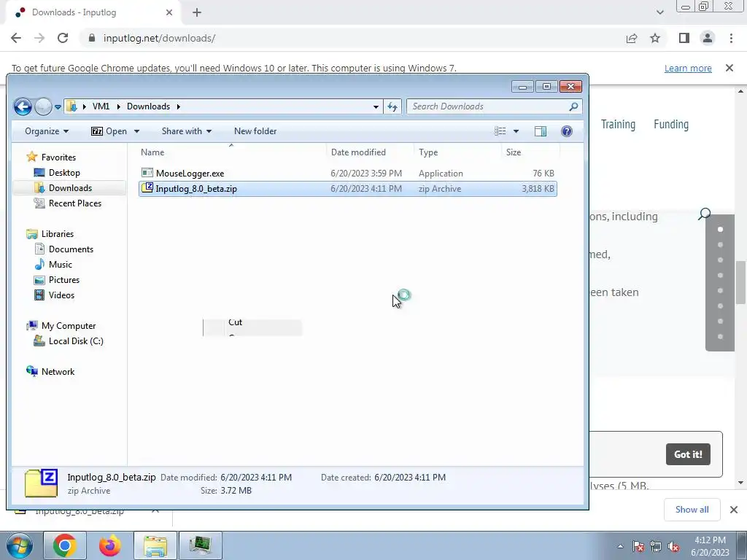
Task: Open Recent Places
Action: tap(75, 203)
